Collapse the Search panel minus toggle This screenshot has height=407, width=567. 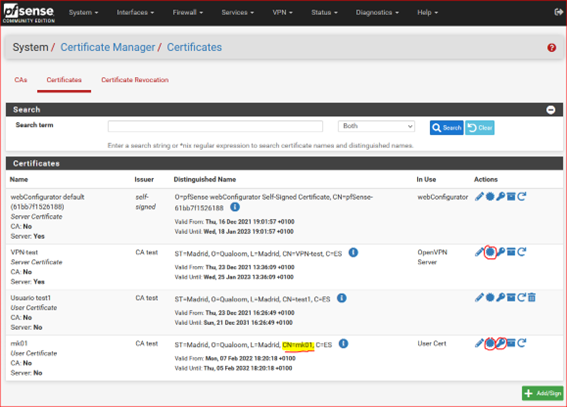coord(551,110)
